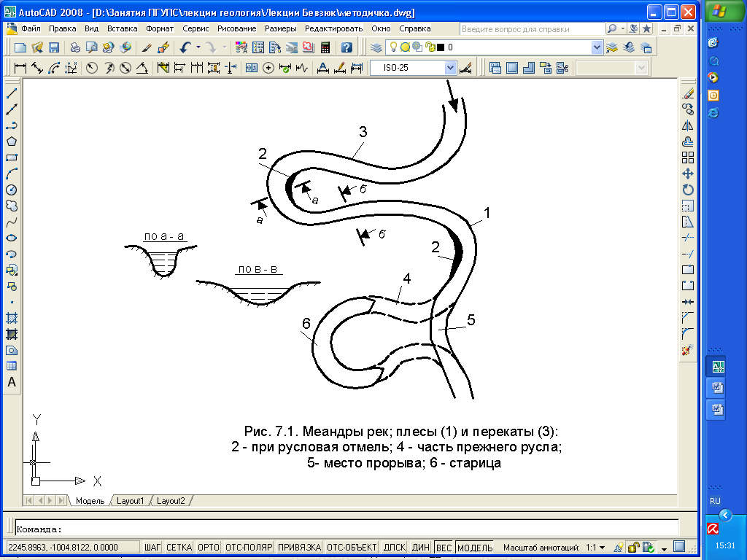Image resolution: width=747 pixels, height=560 pixels.
Task: Click МОДЕЛЬ space button
Action: pos(475,547)
